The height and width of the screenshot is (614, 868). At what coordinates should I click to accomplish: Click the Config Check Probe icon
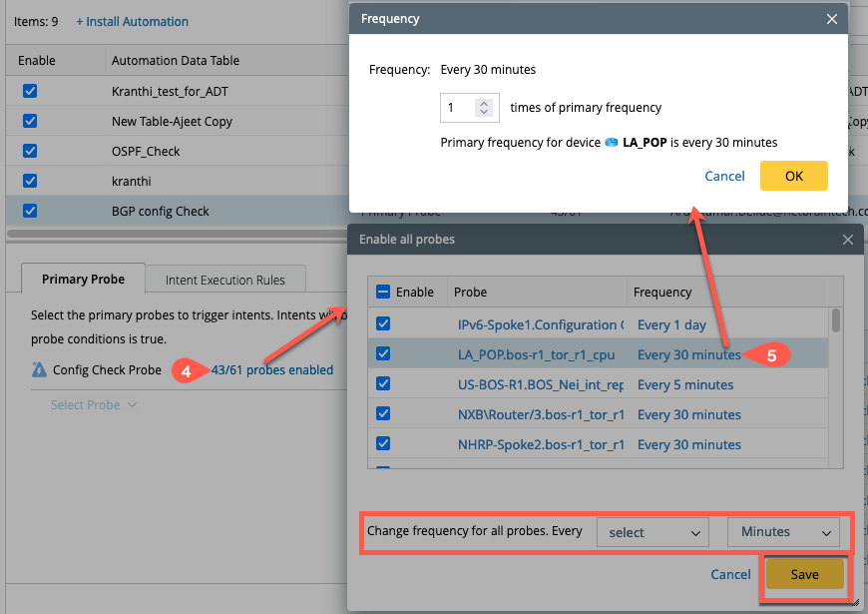click(39, 370)
